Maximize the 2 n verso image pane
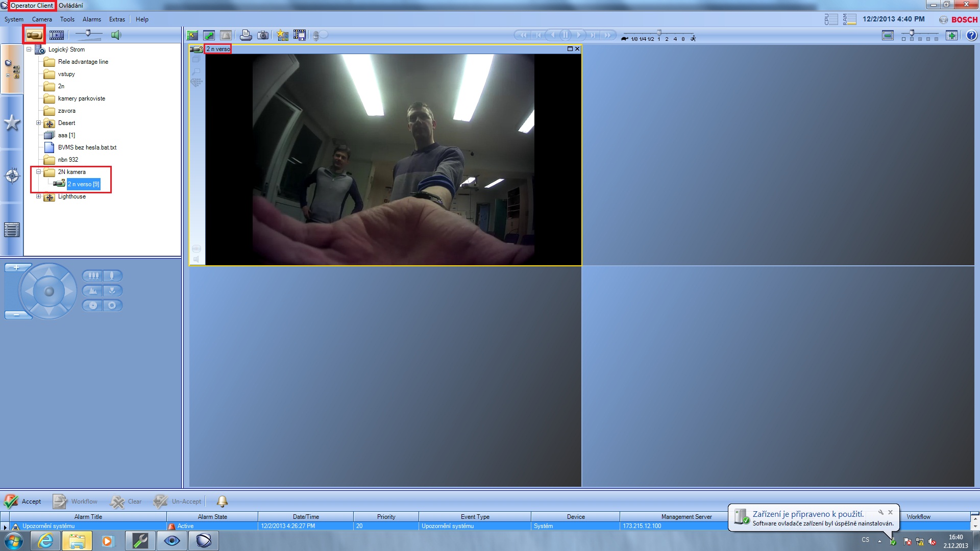 570,49
